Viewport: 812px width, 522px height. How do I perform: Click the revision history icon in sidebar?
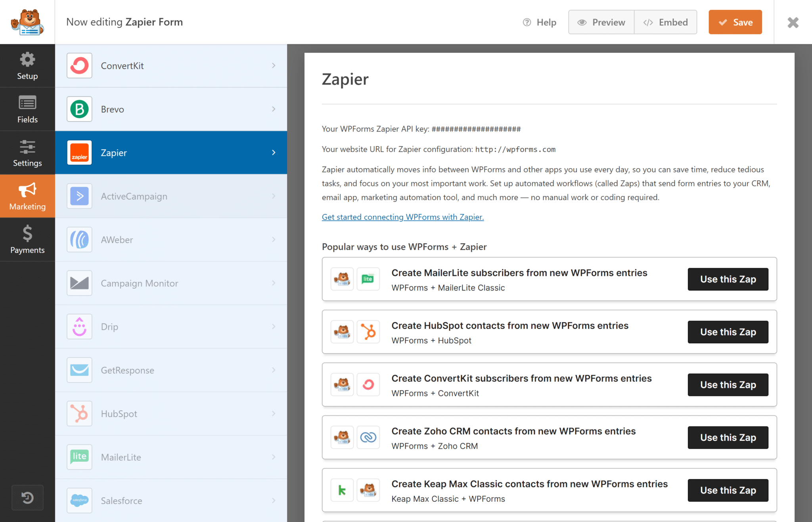27,497
